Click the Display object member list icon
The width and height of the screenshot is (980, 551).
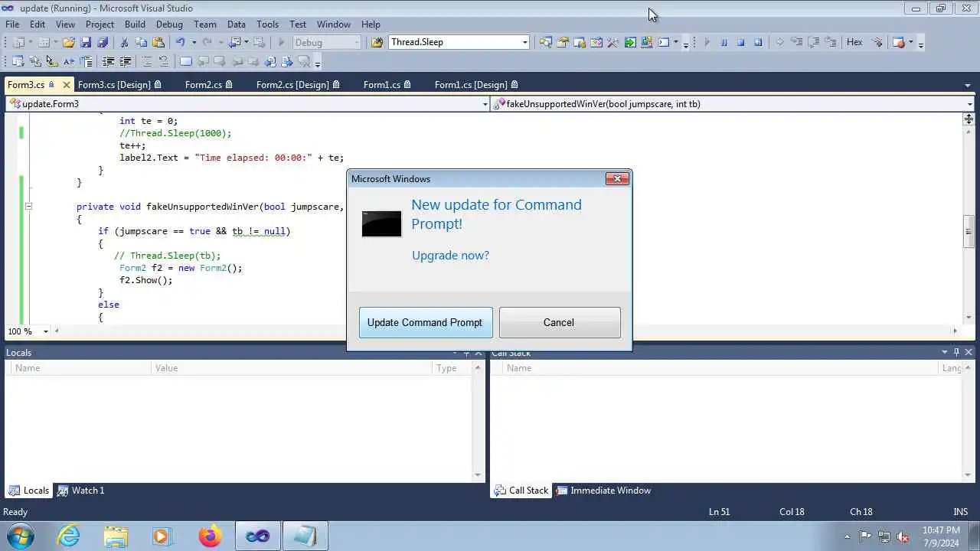(x=18, y=62)
